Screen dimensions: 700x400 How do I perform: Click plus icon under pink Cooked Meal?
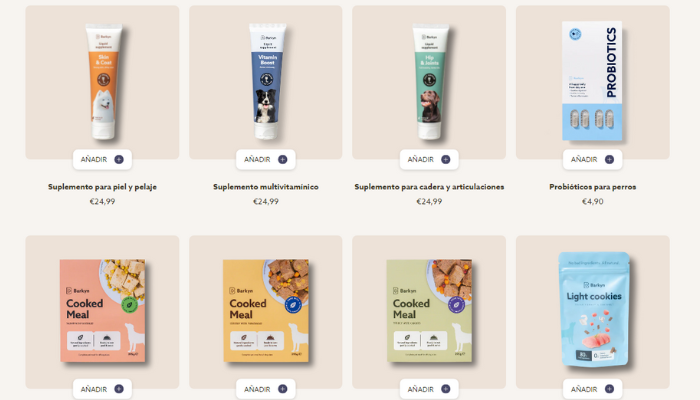tap(119, 389)
